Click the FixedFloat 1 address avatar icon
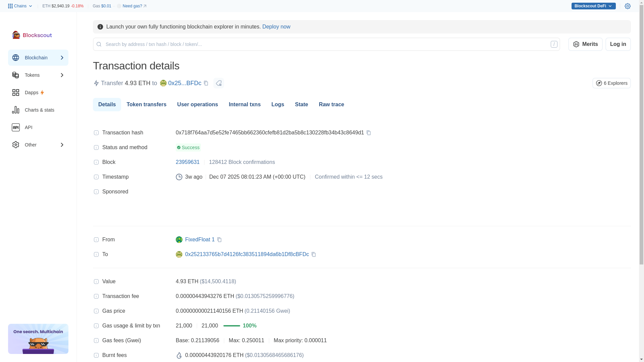This screenshot has height=362, width=644. 179,240
